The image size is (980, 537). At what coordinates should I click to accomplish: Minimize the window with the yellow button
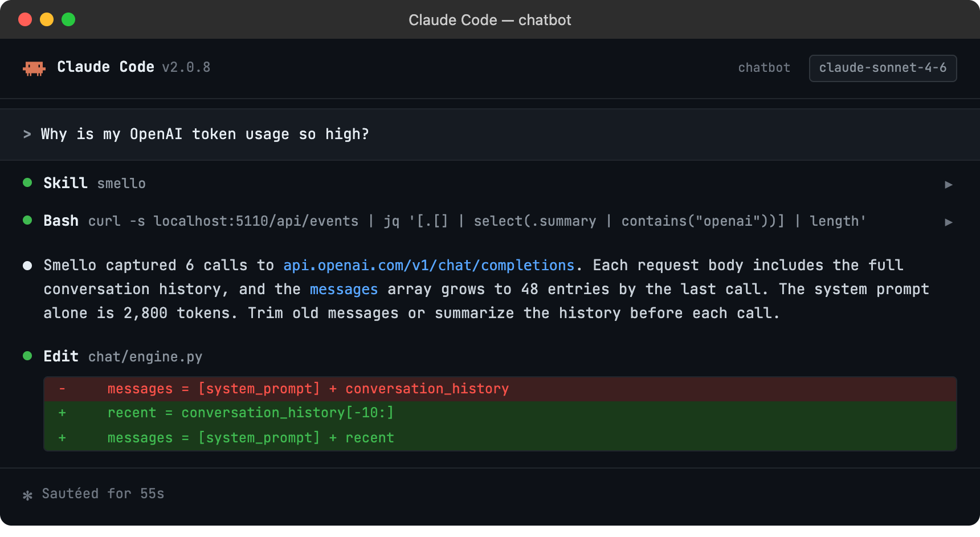tap(47, 19)
